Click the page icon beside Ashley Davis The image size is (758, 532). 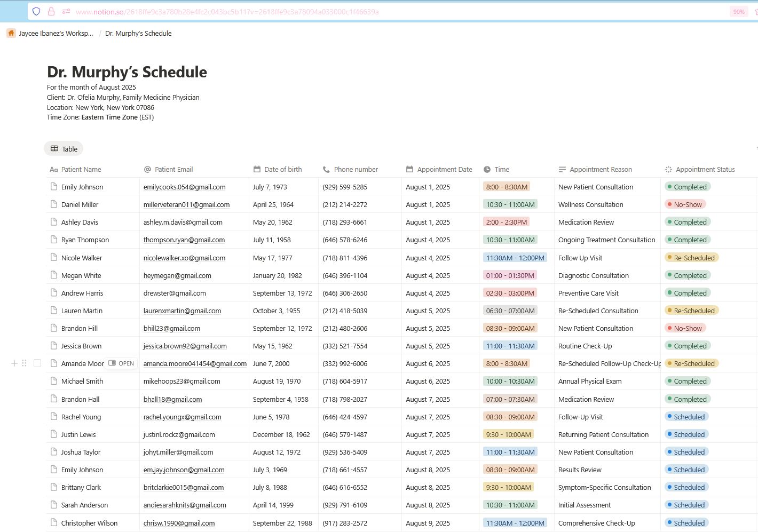(54, 222)
